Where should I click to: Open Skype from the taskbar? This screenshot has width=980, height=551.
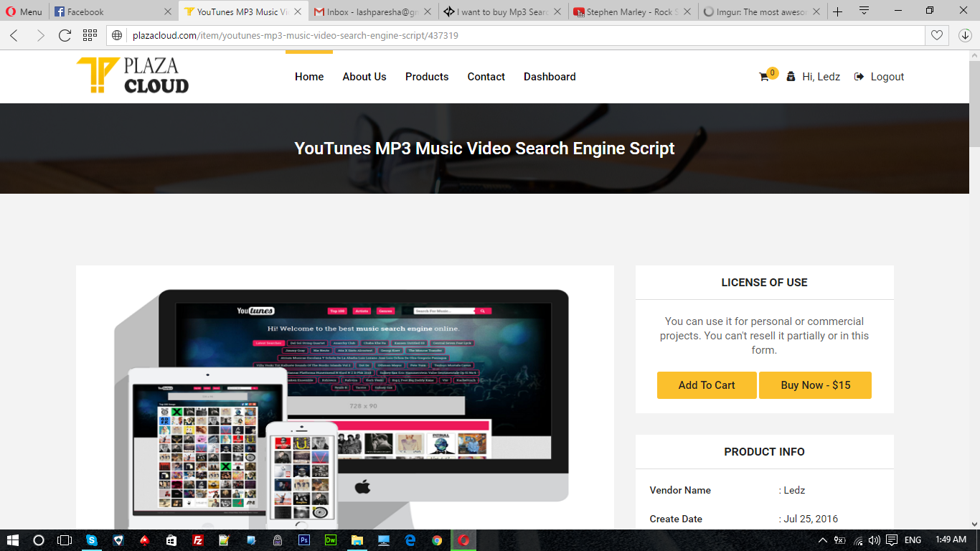[92, 540]
